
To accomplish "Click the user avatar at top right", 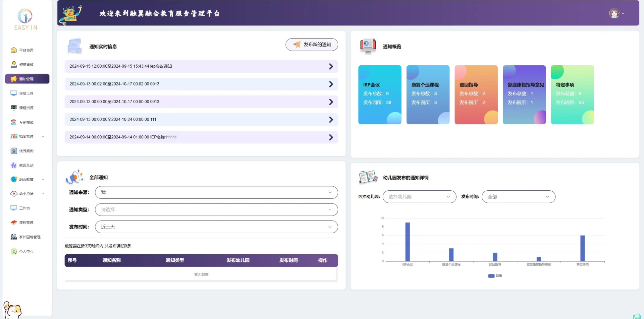I will [614, 13].
